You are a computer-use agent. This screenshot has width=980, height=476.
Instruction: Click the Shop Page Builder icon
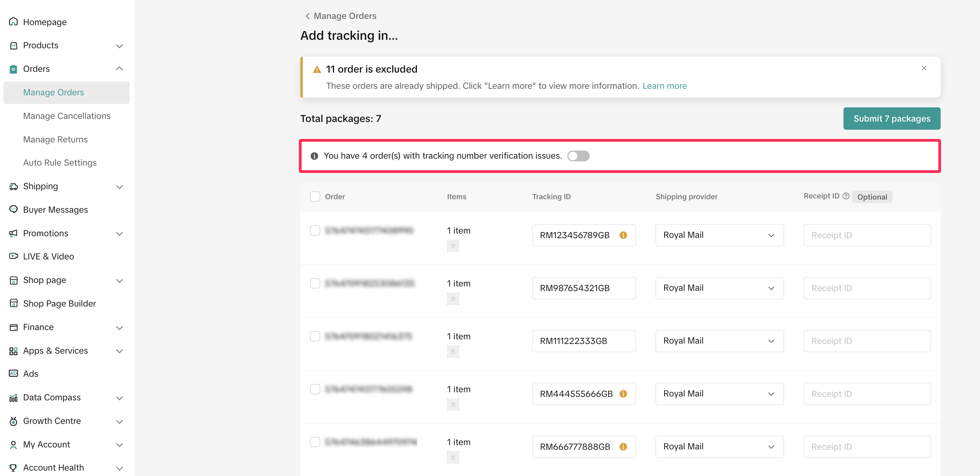coord(13,303)
